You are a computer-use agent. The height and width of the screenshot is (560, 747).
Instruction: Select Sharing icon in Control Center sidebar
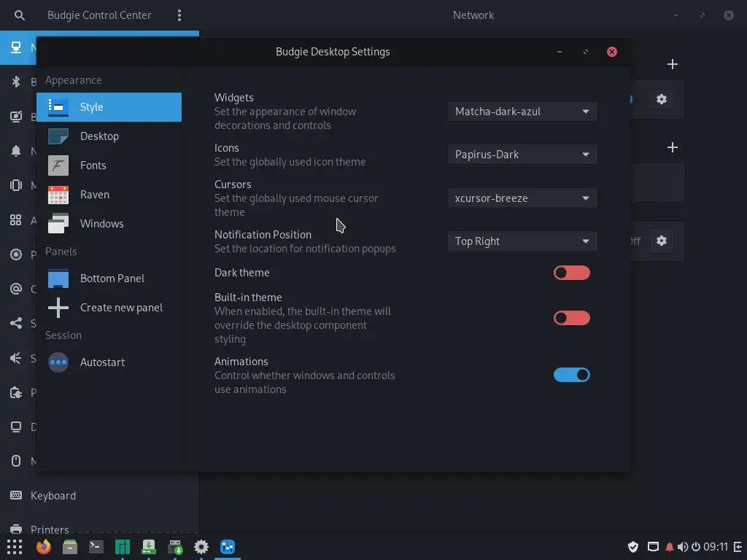[16, 323]
